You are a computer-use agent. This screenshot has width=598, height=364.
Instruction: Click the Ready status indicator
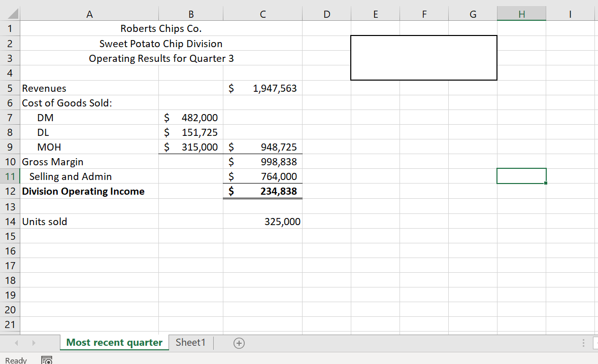(16, 360)
